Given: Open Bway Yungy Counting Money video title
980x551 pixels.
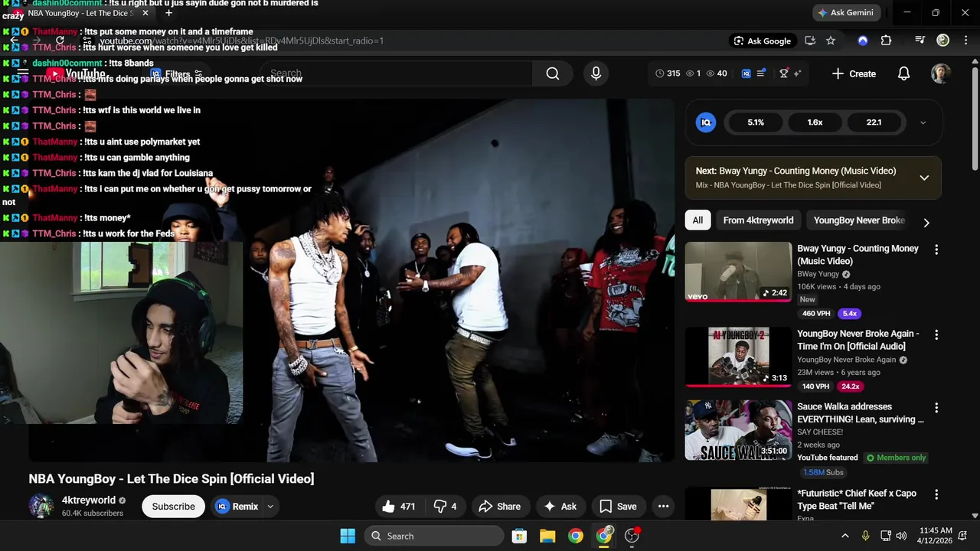Looking at the screenshot, I should point(857,255).
